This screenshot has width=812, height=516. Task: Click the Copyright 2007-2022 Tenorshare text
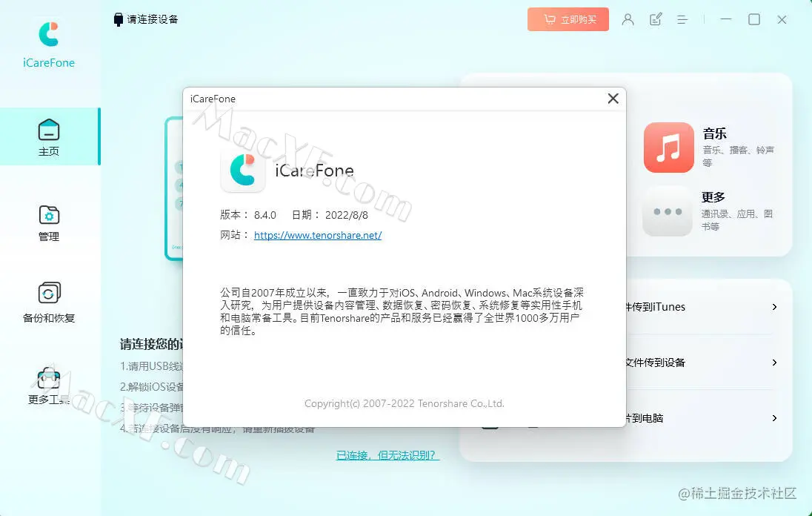pos(405,403)
